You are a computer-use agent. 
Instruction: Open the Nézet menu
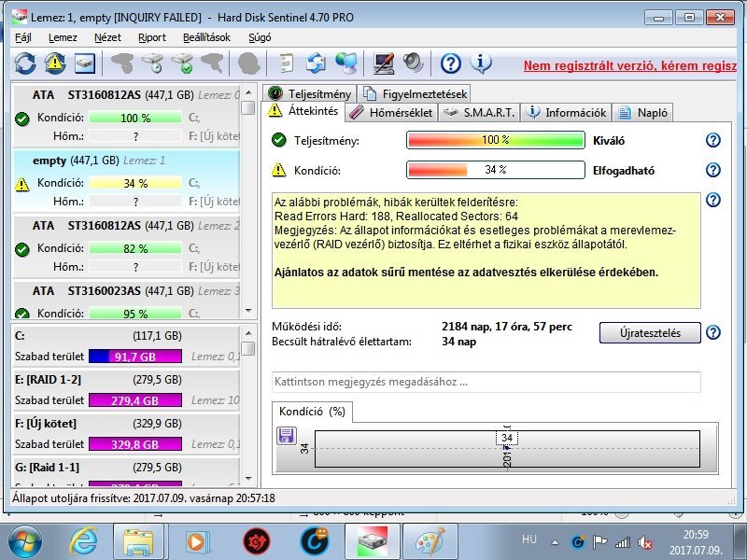click(x=107, y=37)
